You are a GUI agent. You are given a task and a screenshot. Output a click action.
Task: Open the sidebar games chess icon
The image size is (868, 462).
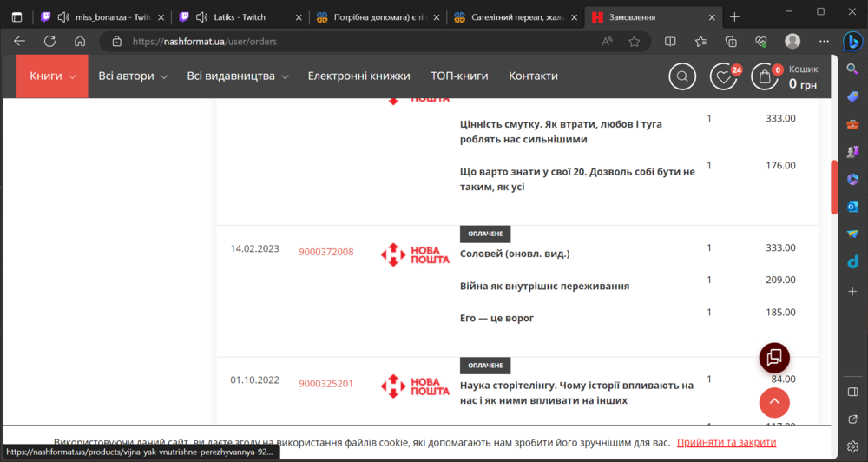coord(852,152)
